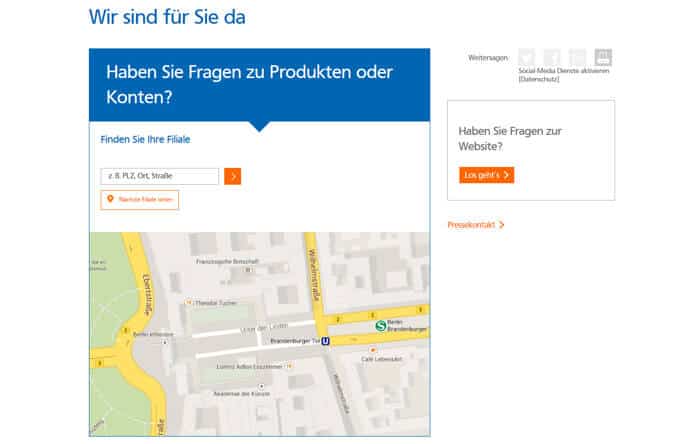Click the Twitter share icon
The height and width of the screenshot is (444, 700).
(527, 57)
